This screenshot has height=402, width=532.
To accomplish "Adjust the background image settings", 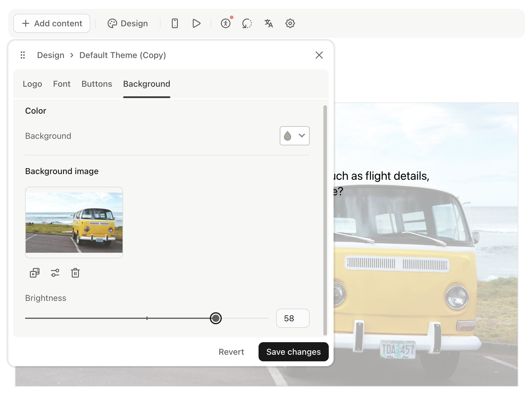I will pyautogui.click(x=55, y=273).
